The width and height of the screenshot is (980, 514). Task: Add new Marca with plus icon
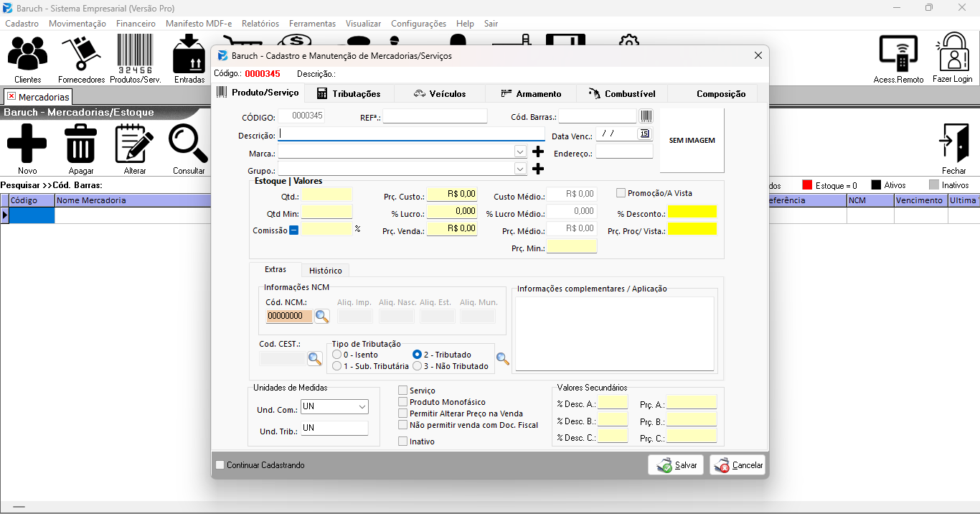point(538,151)
